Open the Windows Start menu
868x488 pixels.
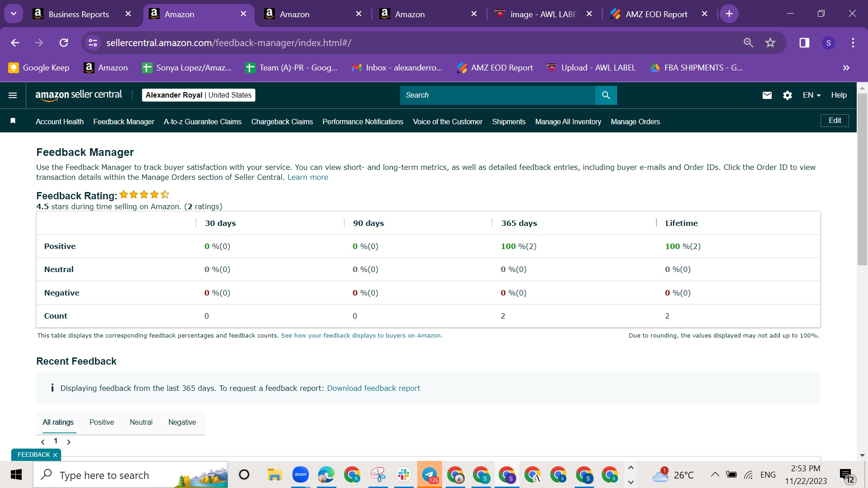tap(16, 475)
